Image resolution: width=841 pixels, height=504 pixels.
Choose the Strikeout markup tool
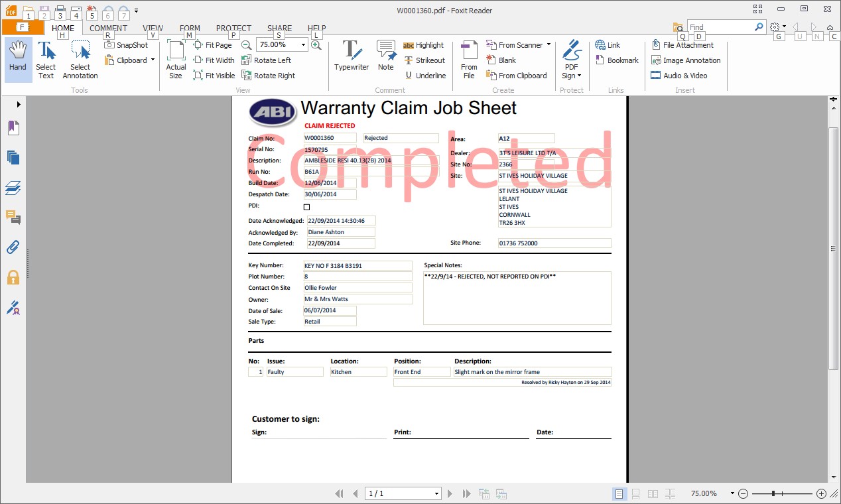(x=424, y=60)
